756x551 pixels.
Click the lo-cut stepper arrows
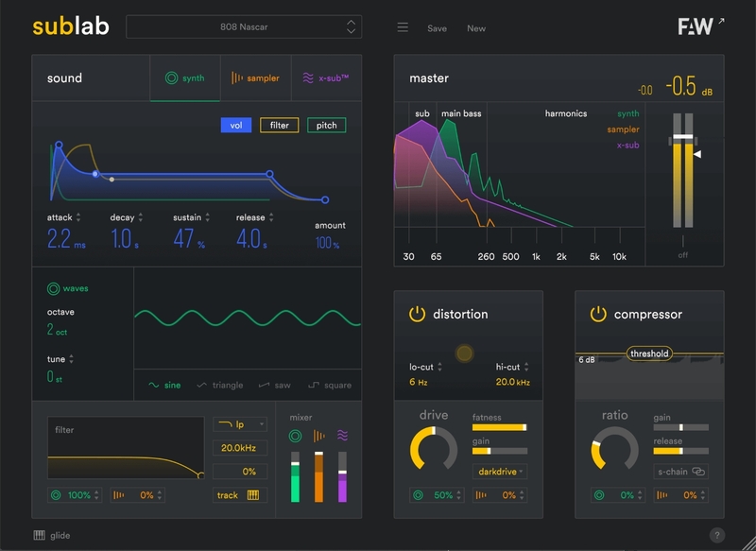pos(439,367)
